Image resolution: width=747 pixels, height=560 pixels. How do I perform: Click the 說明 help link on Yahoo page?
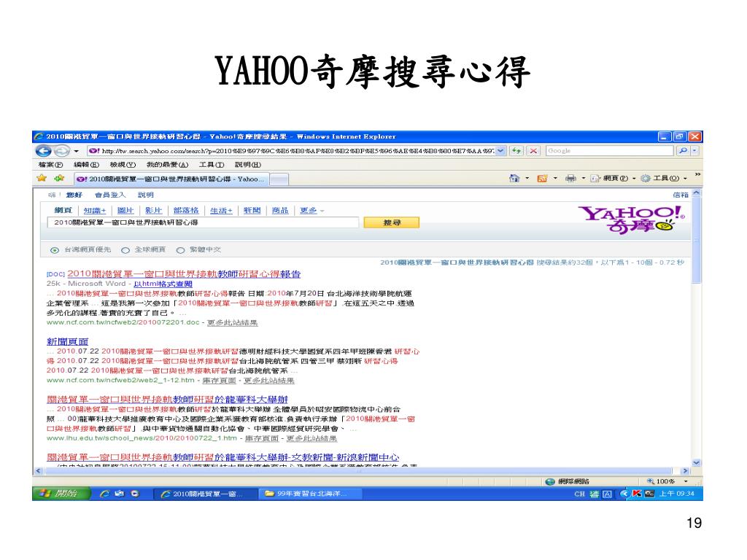pos(146,195)
